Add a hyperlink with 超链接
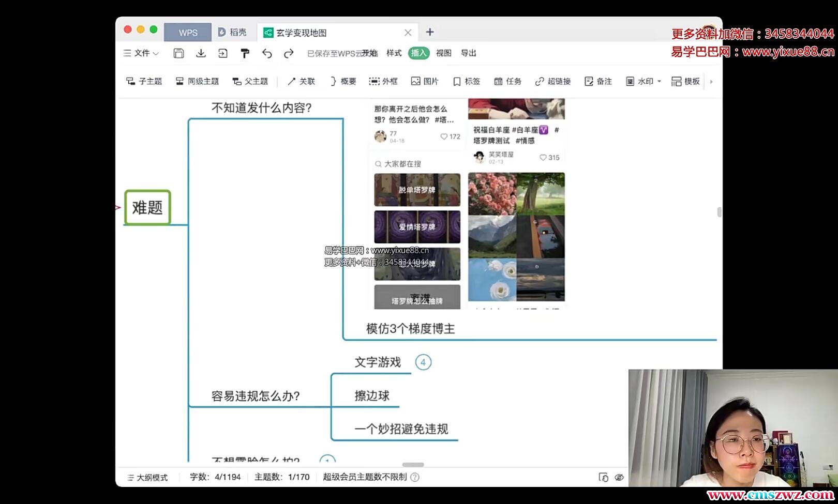 pyautogui.click(x=553, y=81)
